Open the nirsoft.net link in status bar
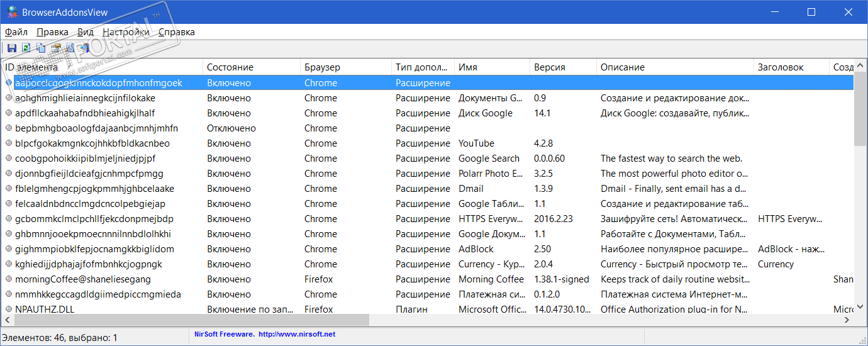Image resolution: width=868 pixels, height=346 pixels. [x=297, y=334]
